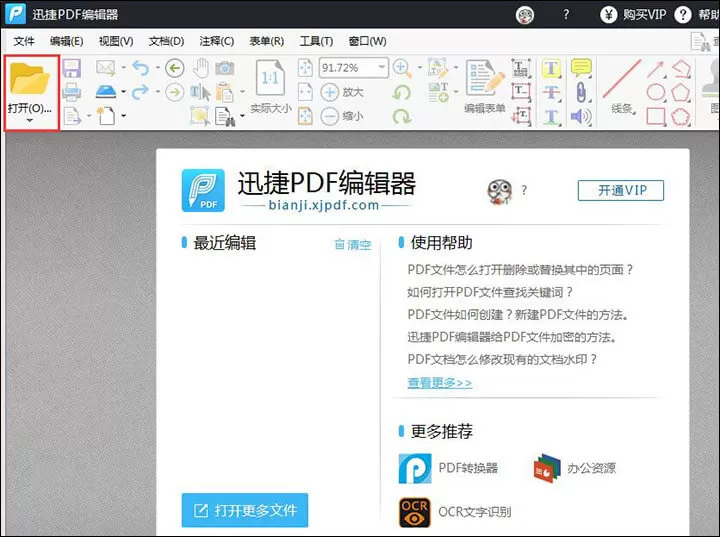Open the 文件 menu
This screenshot has width=720, height=537.
point(24,41)
